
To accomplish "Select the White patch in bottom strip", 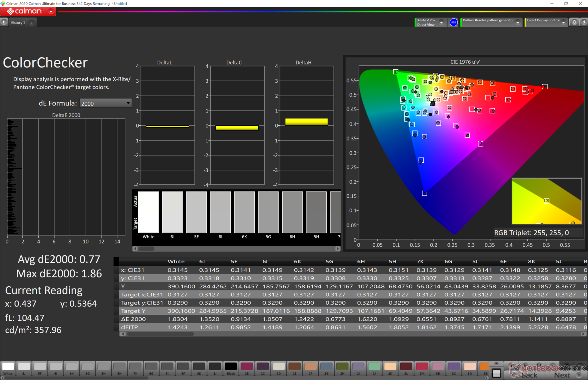I will coord(8,367).
